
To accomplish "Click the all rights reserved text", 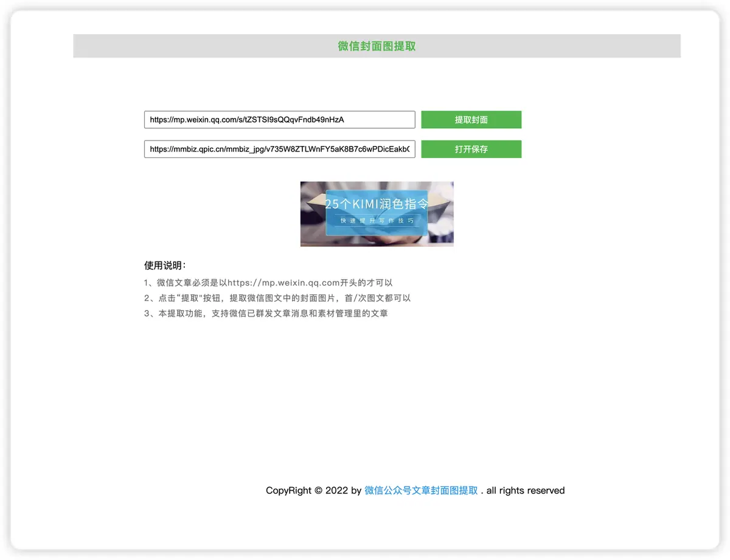I will click(526, 491).
